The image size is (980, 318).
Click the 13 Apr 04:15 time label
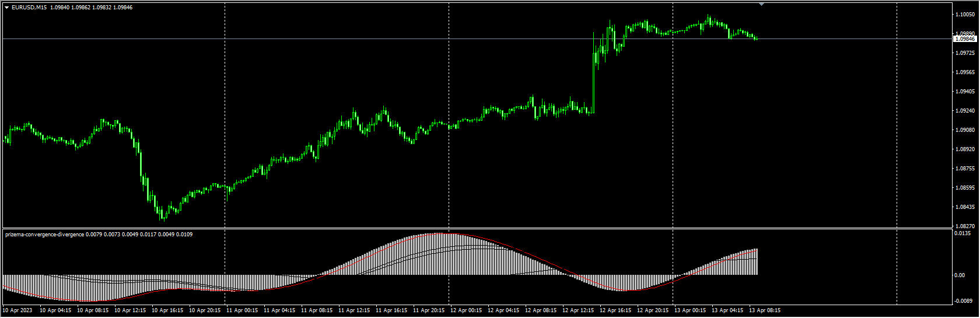[x=727, y=310]
